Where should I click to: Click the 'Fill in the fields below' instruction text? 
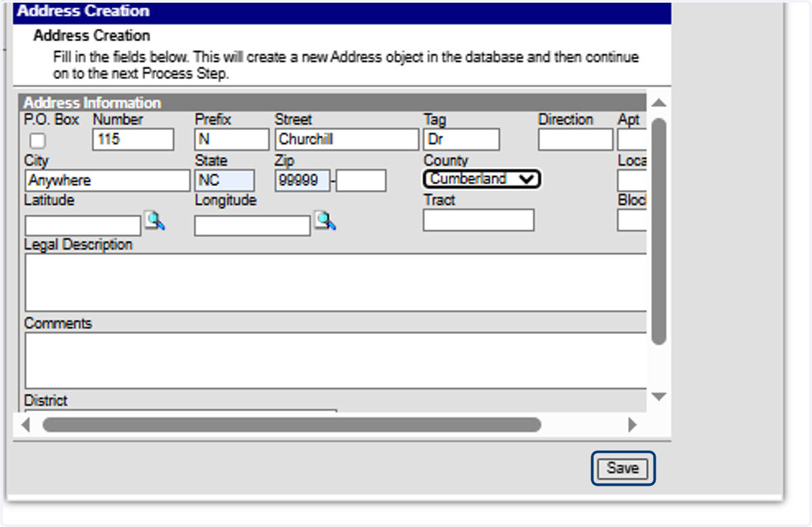(x=346, y=66)
